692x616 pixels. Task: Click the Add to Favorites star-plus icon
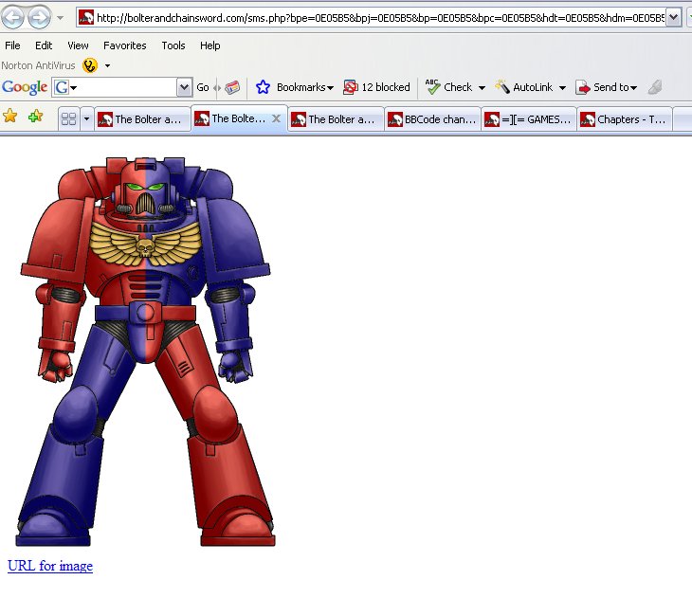click(35, 116)
